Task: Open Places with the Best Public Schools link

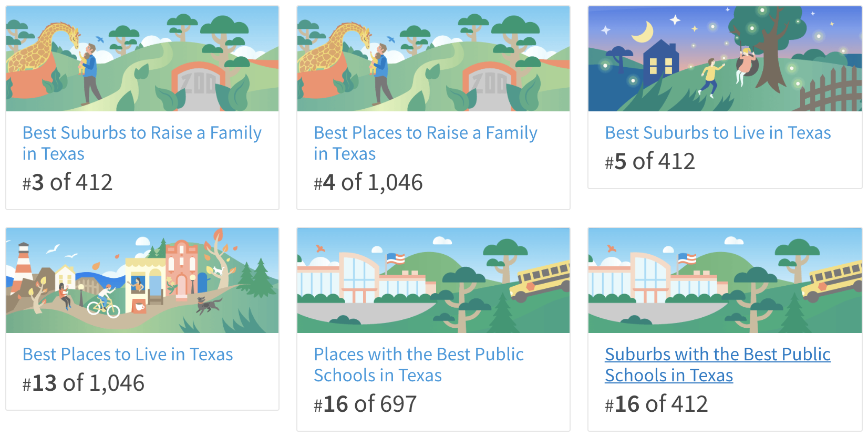Action: click(x=419, y=365)
